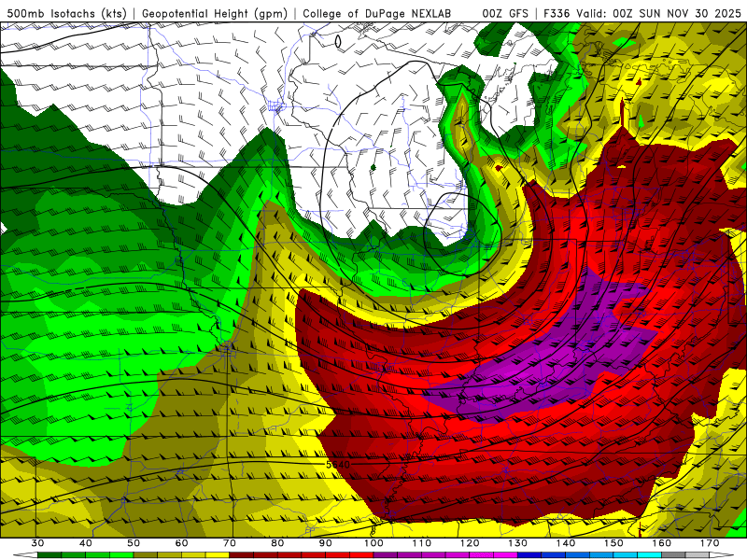
Task: Click the "Geopotential Height (gpm)" header text
Action: pyautogui.click(x=215, y=14)
